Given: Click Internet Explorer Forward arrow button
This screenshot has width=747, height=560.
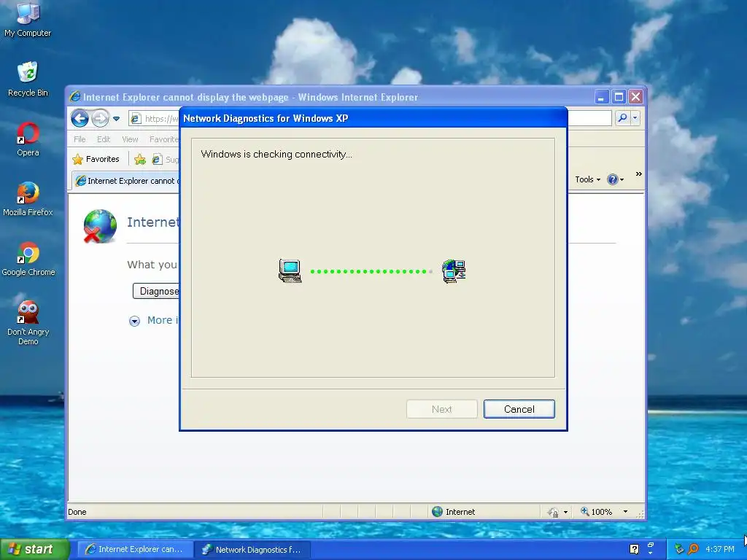Looking at the screenshot, I should [x=100, y=118].
